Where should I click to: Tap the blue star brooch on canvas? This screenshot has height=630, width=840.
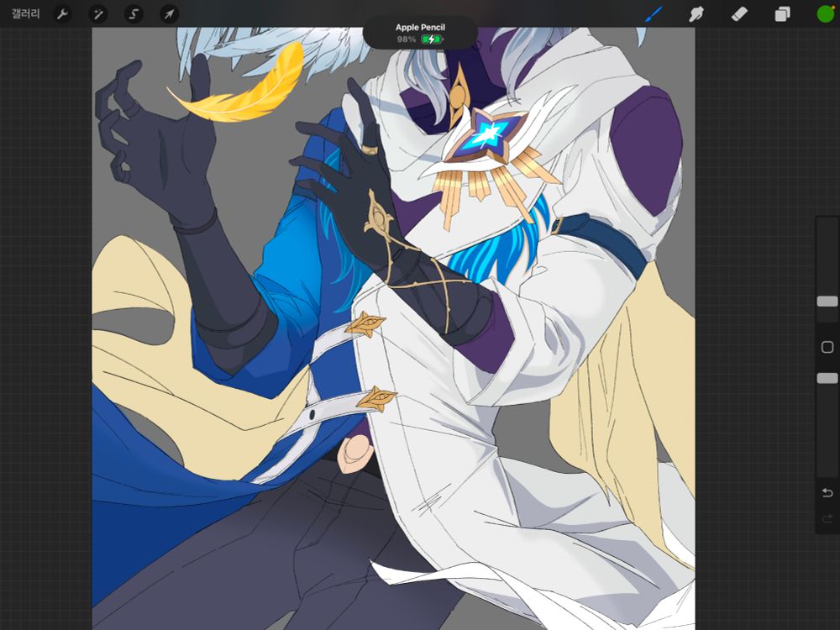click(486, 137)
